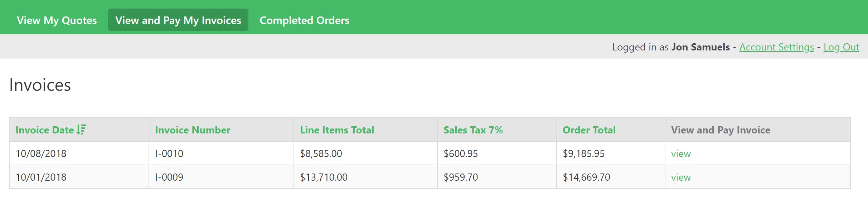
Task: Click the $9,185.95 order total cell
Action: click(x=611, y=153)
